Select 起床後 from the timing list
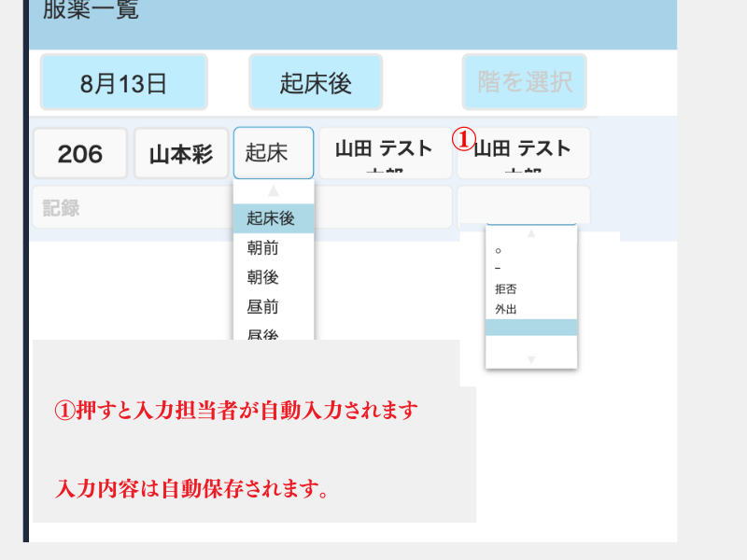This screenshot has width=747, height=560. tap(274, 218)
